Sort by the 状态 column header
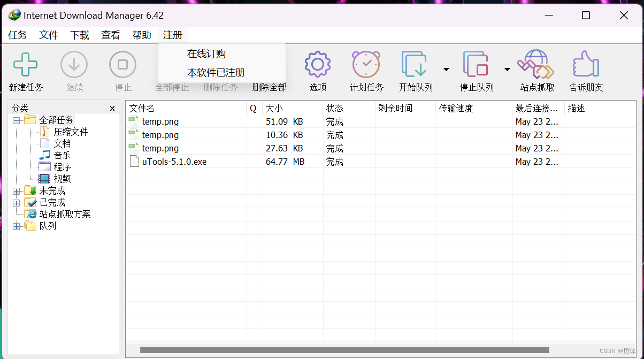 [349, 108]
